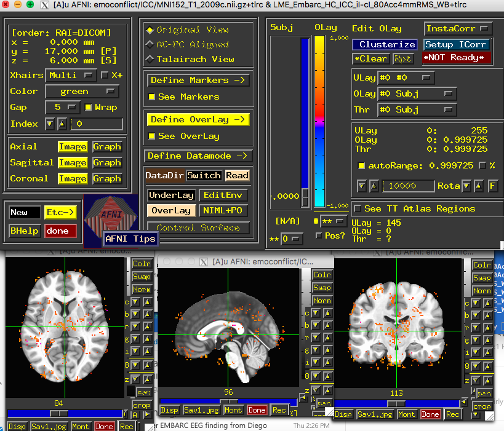This screenshot has width=504, height=431.
Task: Click the 'i' down arrow in the axial viewer
Action: pos(135,351)
